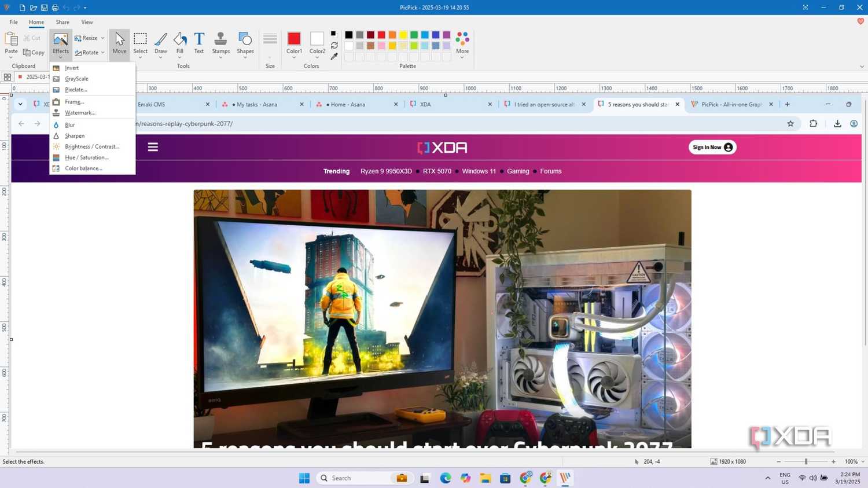
Task: Switch to the View ribbon tab
Action: click(87, 22)
